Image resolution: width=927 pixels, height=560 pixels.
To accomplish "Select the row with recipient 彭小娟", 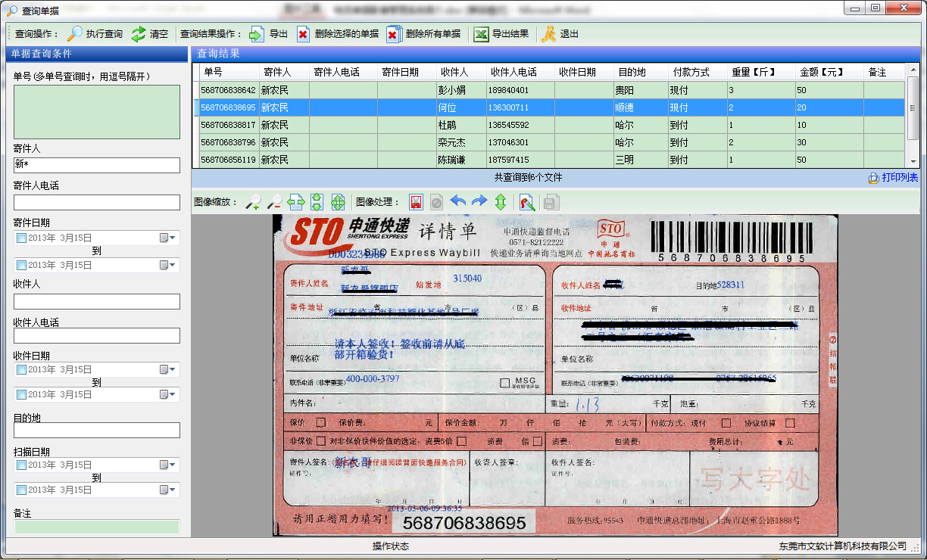I will pos(454,90).
